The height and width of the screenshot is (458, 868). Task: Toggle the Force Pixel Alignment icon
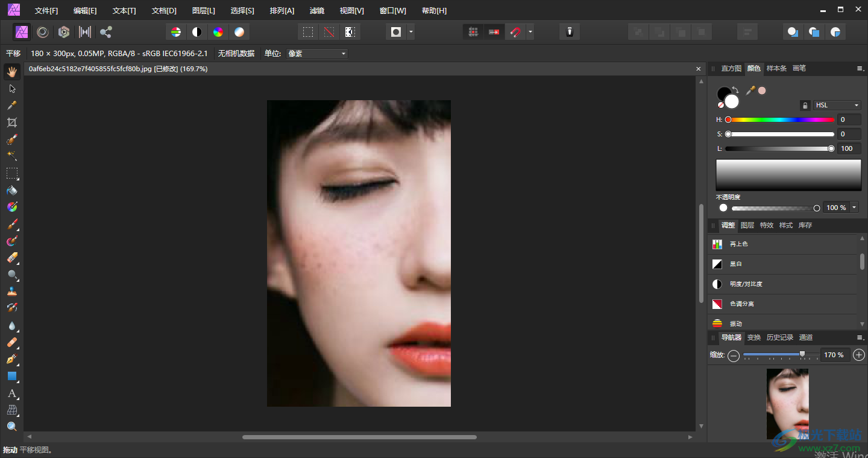474,32
